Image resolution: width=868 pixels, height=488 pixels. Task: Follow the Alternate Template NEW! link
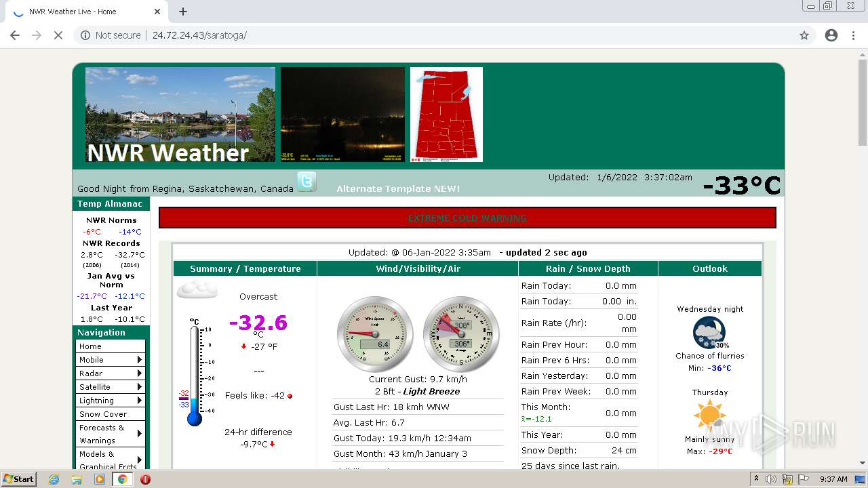click(398, 188)
